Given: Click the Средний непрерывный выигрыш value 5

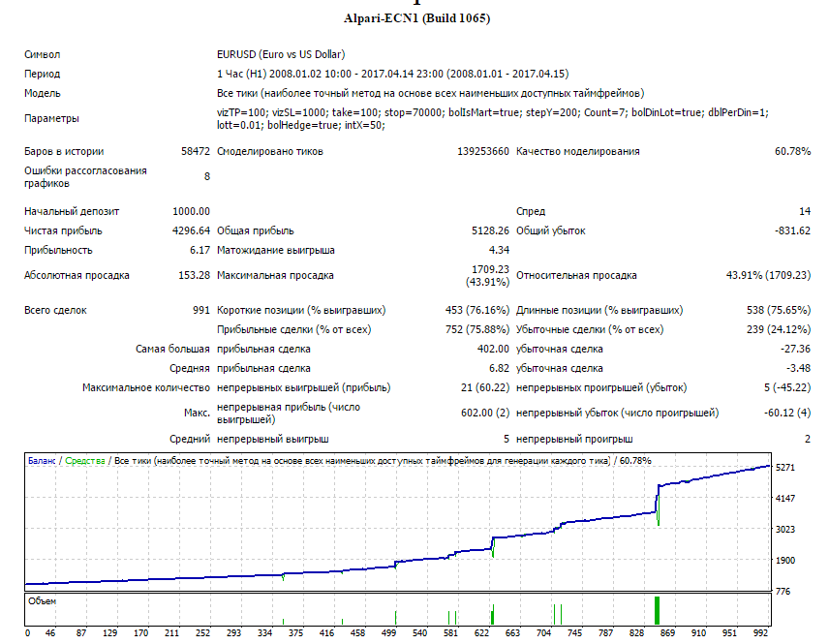Looking at the screenshot, I should click(x=507, y=439).
